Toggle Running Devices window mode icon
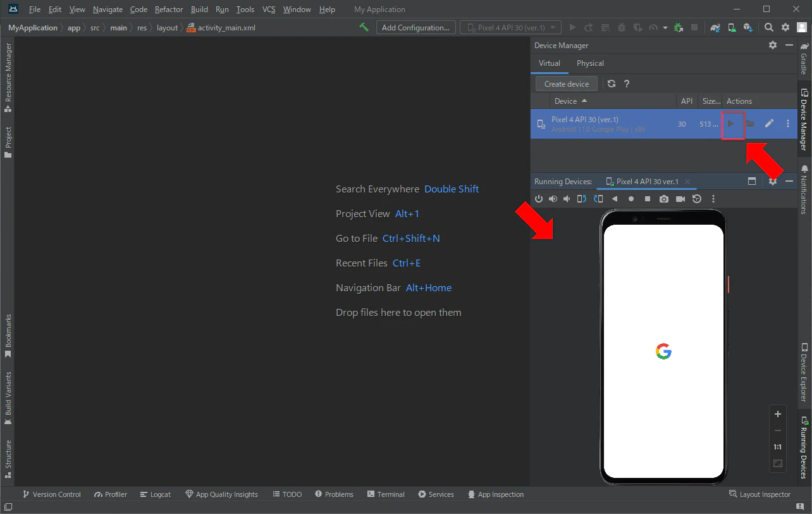The width and height of the screenshot is (812, 514). [752, 181]
